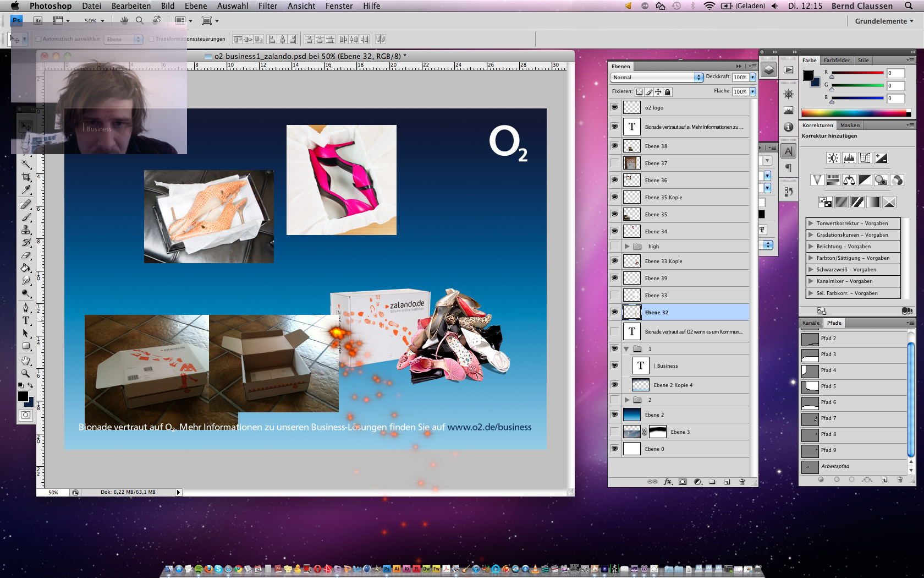Select the Eyedropper tool
924x578 pixels.
pos(26,190)
